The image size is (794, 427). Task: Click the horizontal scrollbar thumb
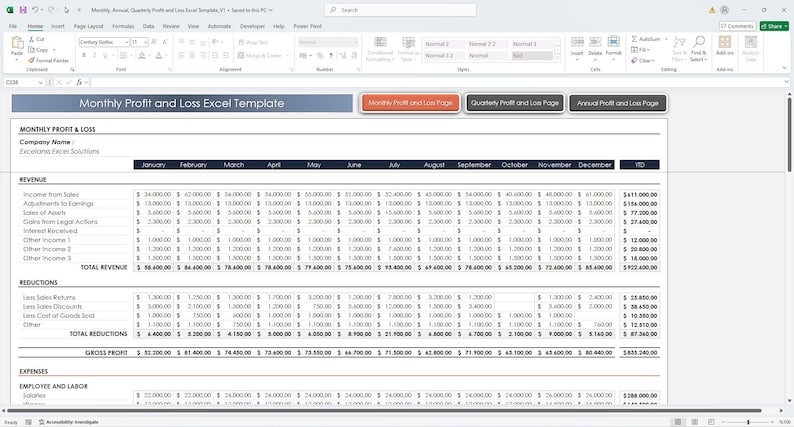point(384,411)
